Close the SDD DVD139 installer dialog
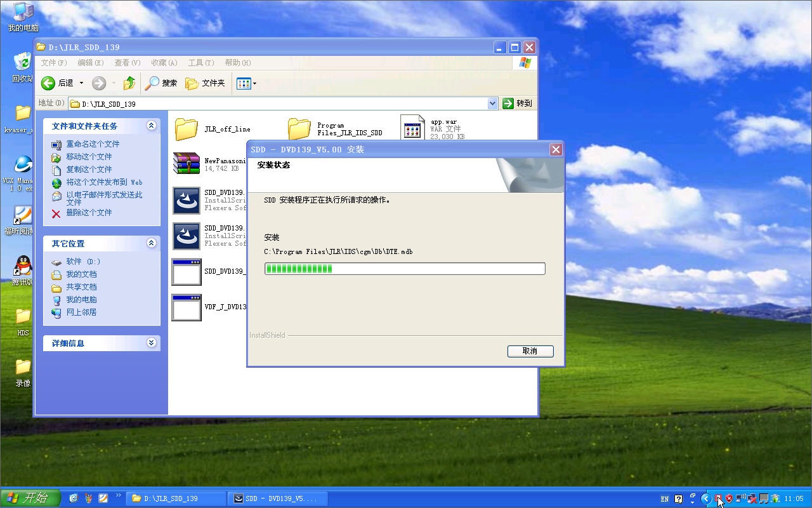The image size is (812, 508). (556, 150)
